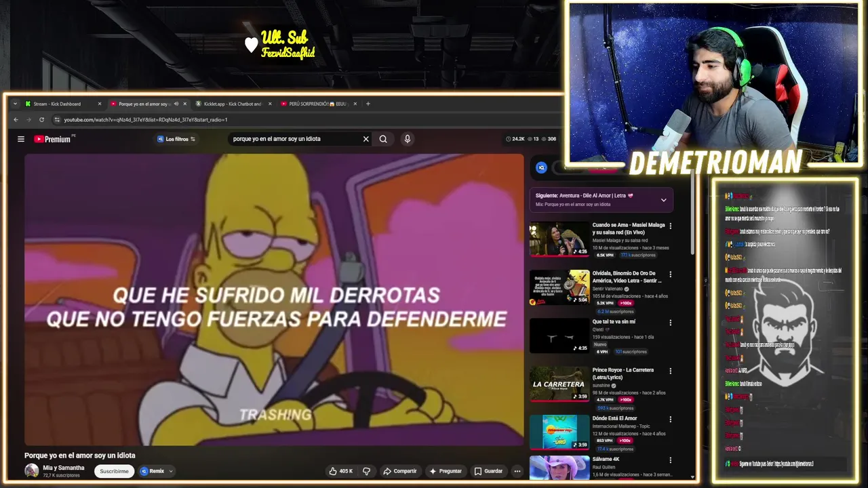Image resolution: width=868 pixels, height=488 pixels.
Task: Go back in browser history
Action: 16,120
